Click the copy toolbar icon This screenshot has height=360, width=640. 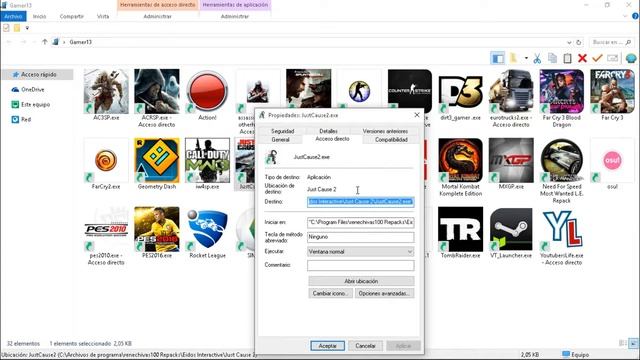coord(552,58)
